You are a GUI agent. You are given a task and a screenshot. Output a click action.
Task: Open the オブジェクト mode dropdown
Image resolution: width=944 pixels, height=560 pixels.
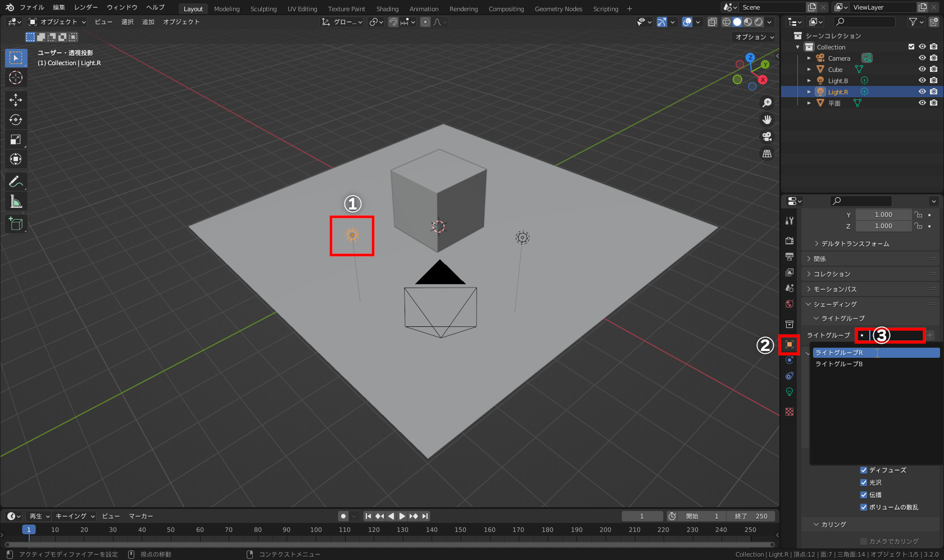coord(57,22)
